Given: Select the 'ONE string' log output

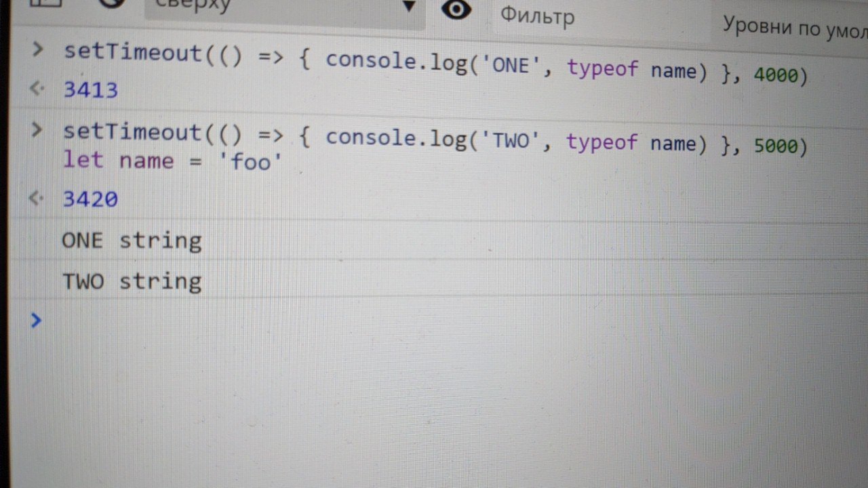Looking at the screenshot, I should [132, 241].
